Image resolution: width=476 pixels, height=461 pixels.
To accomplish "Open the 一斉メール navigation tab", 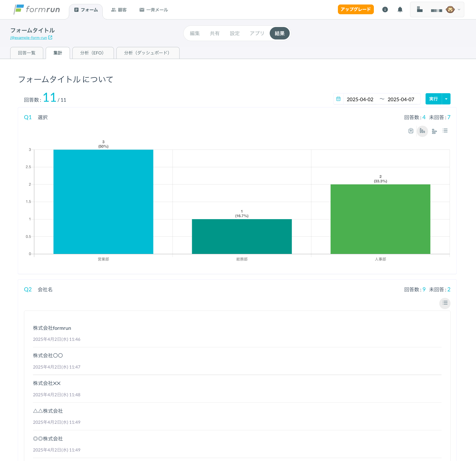I will (x=154, y=10).
